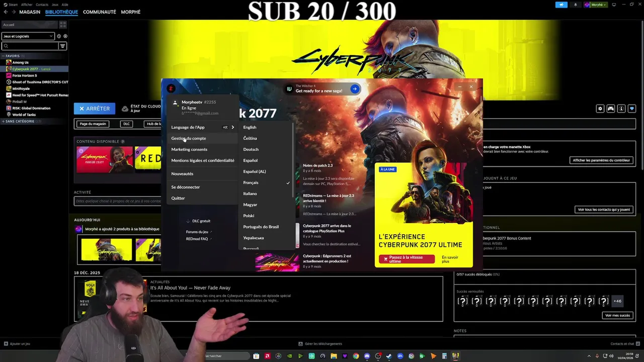Open En savoir plus link
644x362 pixels.
(450, 259)
